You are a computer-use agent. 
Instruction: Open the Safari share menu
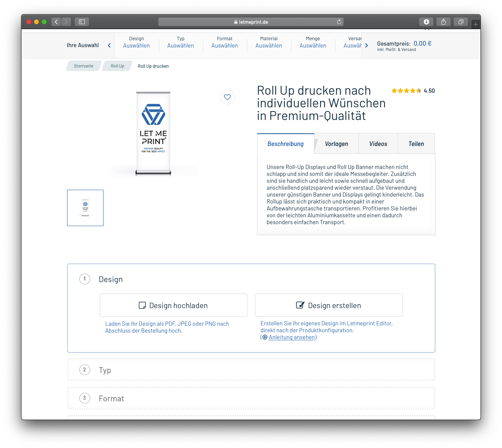[443, 22]
